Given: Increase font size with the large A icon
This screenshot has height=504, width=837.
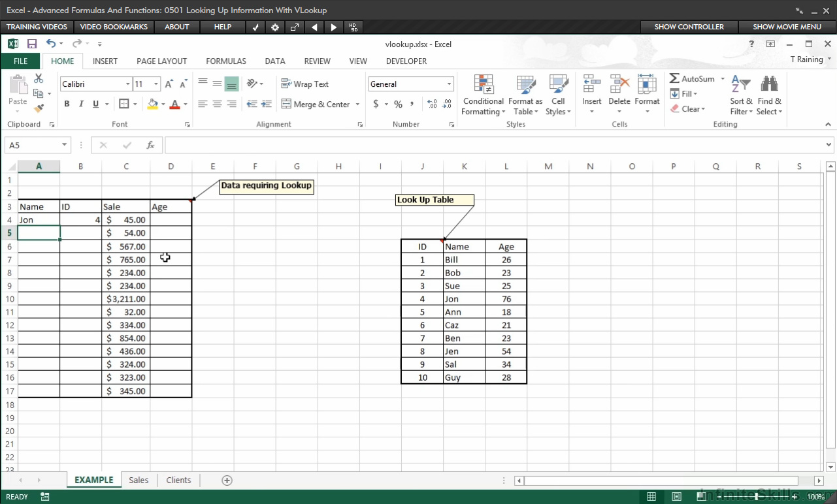Looking at the screenshot, I should coord(169,84).
